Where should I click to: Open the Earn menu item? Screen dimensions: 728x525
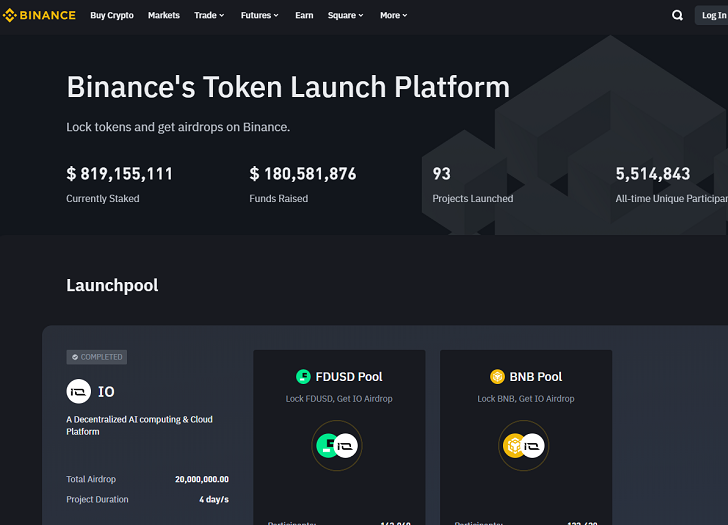(304, 15)
